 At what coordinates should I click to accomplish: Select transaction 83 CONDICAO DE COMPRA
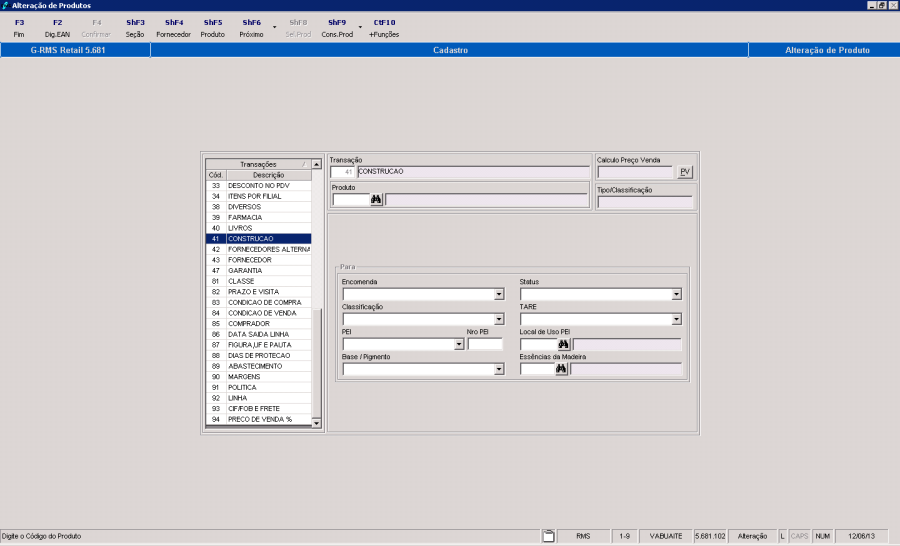click(258, 303)
